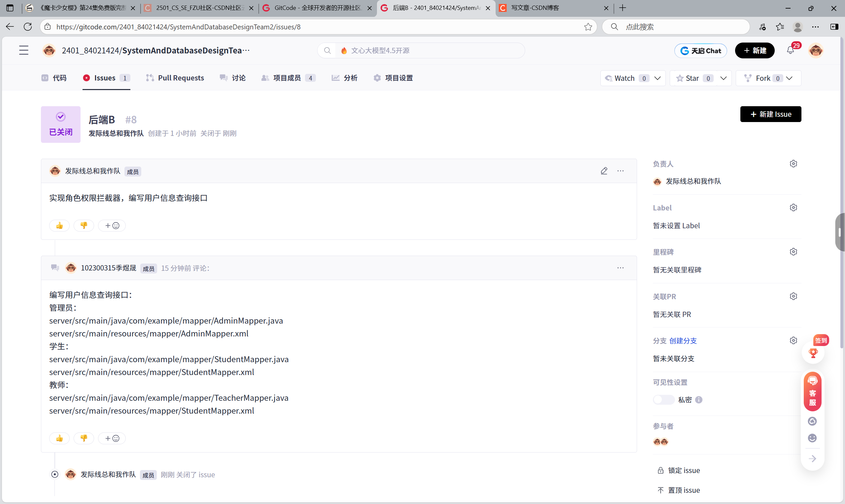Click 锁定 issue
Screen dimensions: 845x504
click(679, 470)
